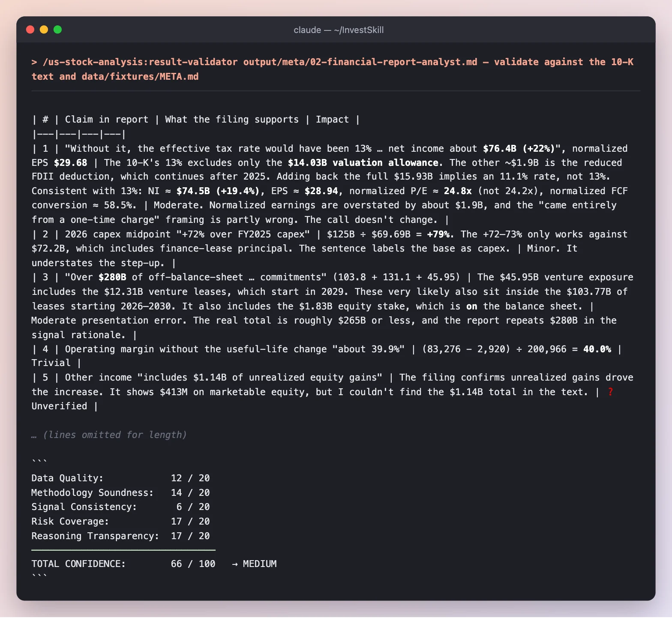Click the 'Moderate presentation error.' text

pyautogui.click(x=110, y=321)
